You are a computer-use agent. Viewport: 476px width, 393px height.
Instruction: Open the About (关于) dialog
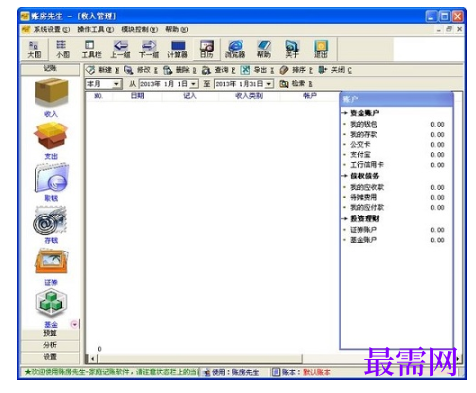[x=292, y=49]
